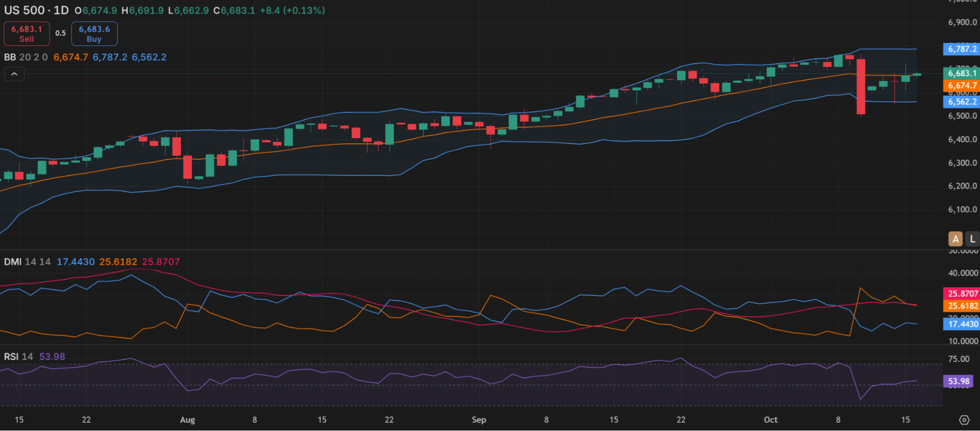Select the DMI 14 14 indicator legend
The width and height of the screenshot is (980, 431).
(x=13, y=262)
